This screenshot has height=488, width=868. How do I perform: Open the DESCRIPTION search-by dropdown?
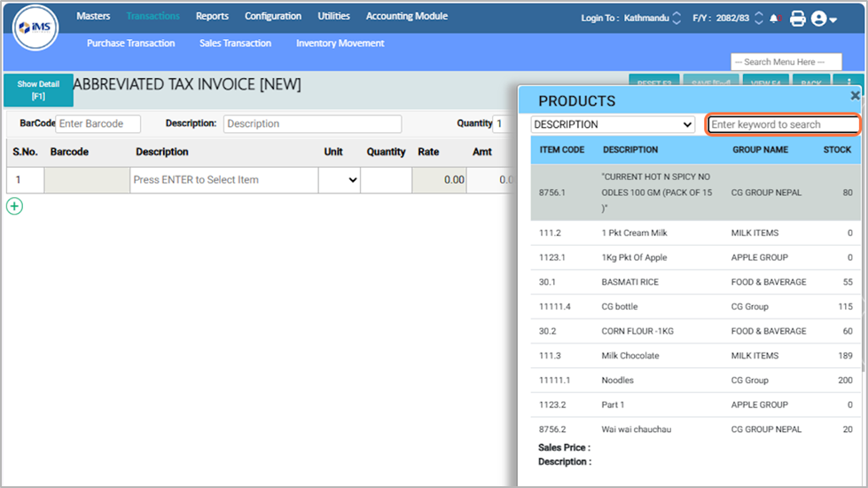tap(613, 125)
